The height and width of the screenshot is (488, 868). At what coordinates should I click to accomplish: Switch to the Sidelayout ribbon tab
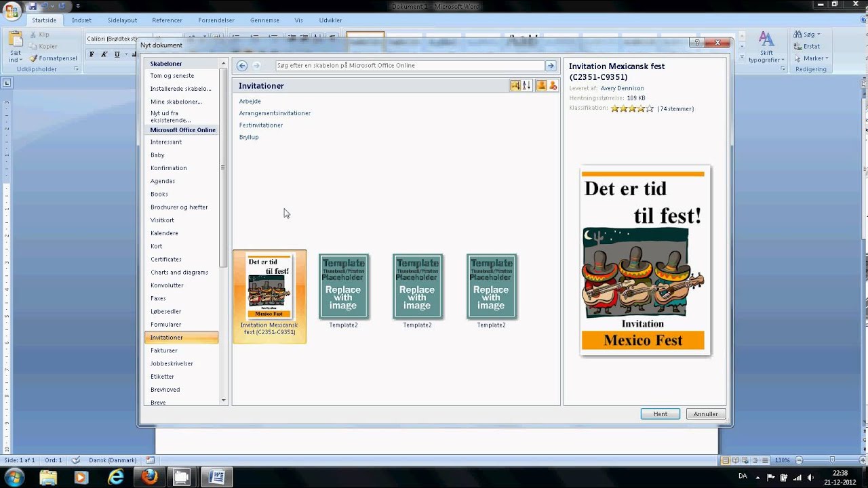tap(122, 20)
